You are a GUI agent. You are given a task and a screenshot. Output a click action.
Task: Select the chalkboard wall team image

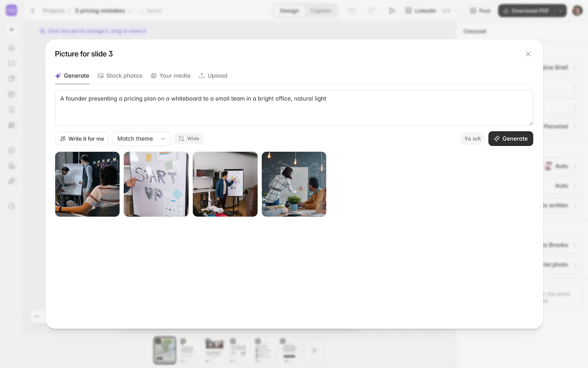(294, 184)
